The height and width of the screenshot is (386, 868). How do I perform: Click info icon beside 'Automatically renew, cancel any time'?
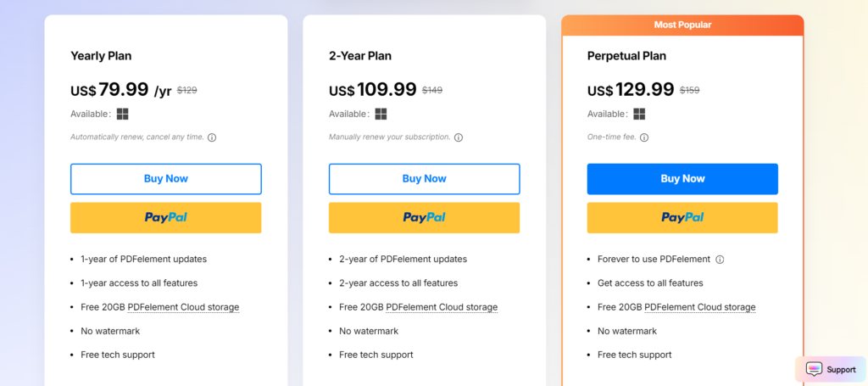(x=212, y=137)
